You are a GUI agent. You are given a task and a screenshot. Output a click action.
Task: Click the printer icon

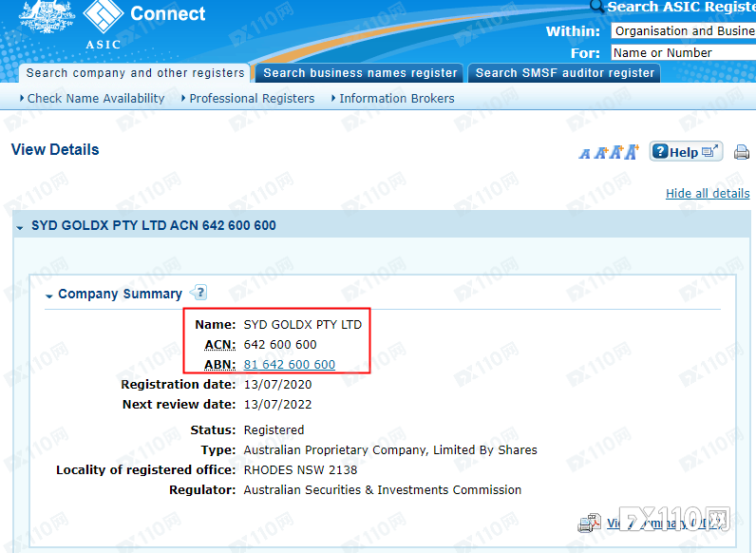[741, 152]
